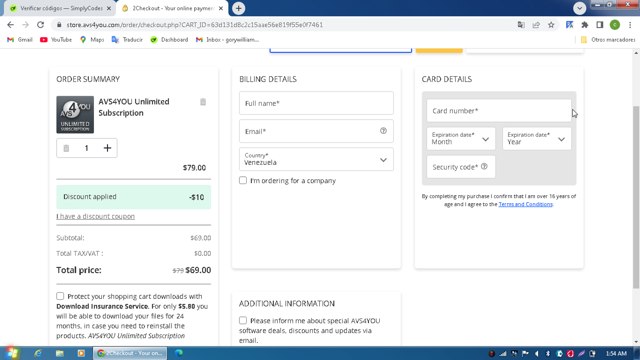The height and width of the screenshot is (360, 640).
Task: Click the Email field help icon
Action: click(x=383, y=131)
